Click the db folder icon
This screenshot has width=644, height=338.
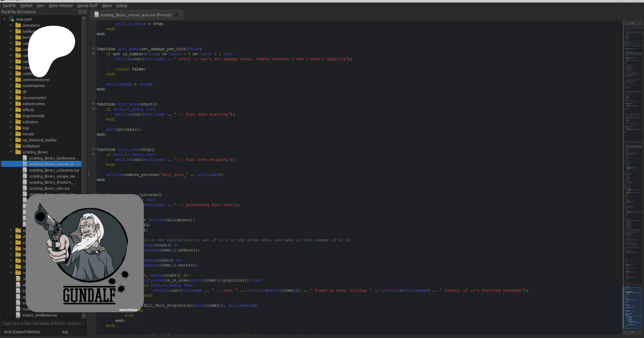pyautogui.click(x=18, y=92)
